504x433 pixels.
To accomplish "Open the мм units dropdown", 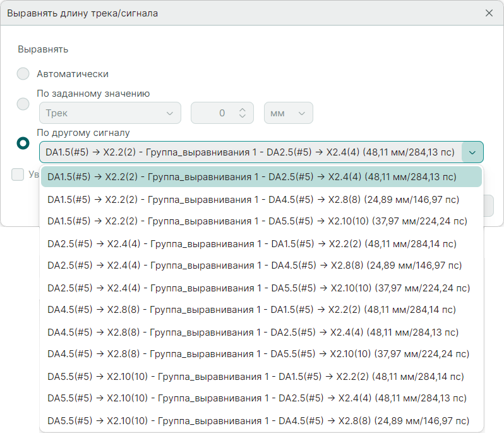I will tap(288, 113).
